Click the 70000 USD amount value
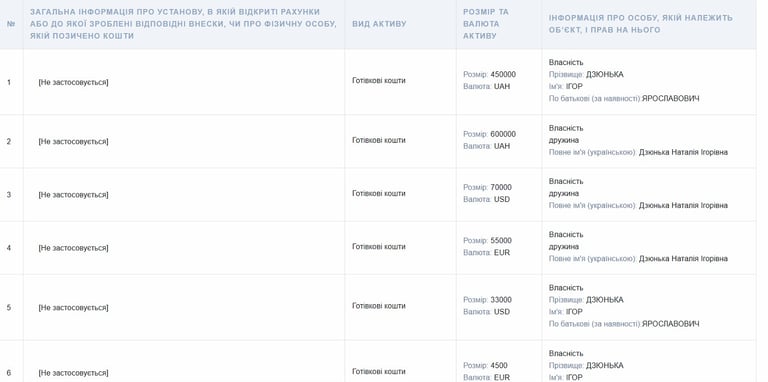Screen dimensions: 768x382 pos(501,188)
